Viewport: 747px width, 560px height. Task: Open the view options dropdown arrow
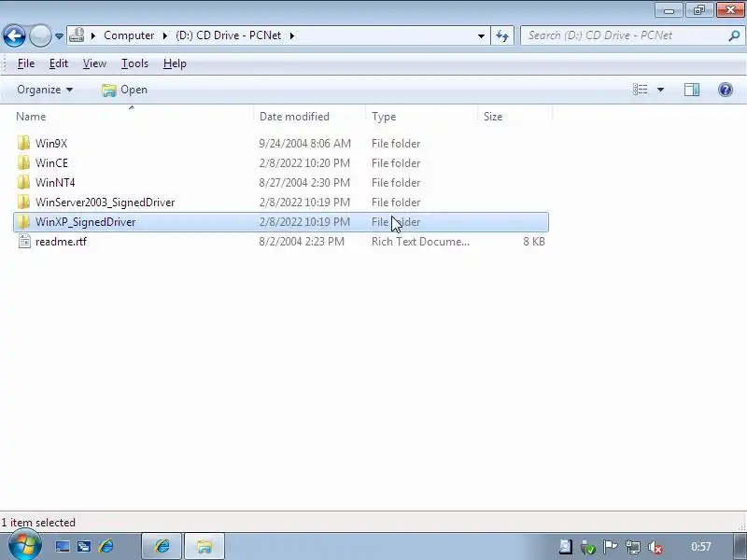[660, 90]
